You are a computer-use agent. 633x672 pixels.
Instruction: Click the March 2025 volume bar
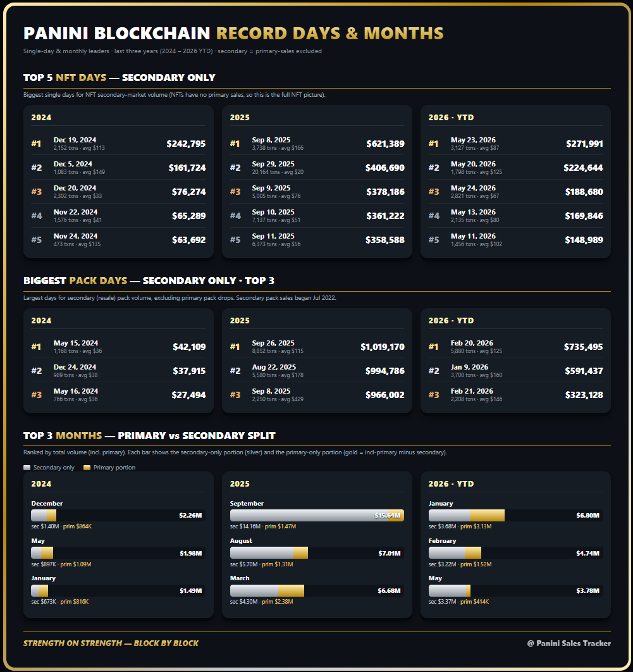(x=317, y=590)
